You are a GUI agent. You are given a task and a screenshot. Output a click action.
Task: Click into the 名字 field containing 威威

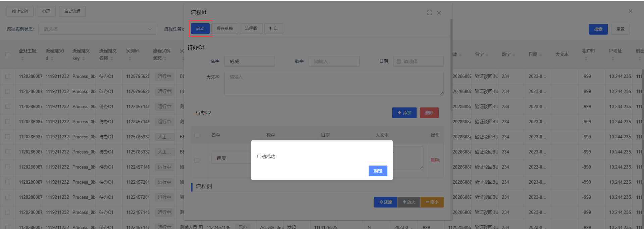[249, 61]
